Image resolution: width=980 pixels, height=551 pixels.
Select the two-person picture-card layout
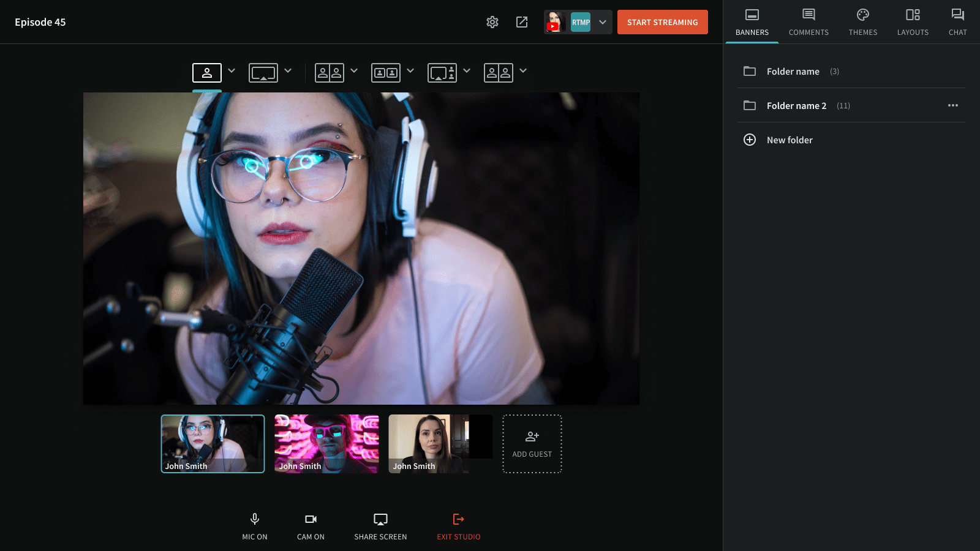coord(386,73)
